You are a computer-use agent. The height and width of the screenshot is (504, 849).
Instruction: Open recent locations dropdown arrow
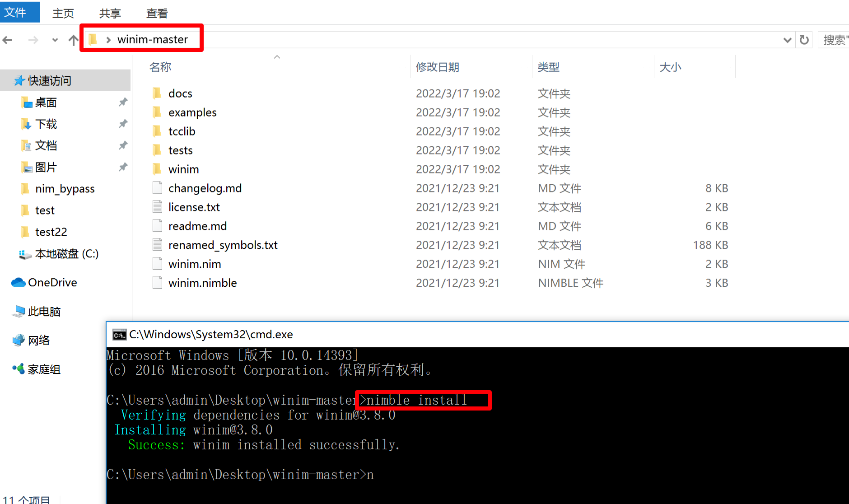click(55, 40)
